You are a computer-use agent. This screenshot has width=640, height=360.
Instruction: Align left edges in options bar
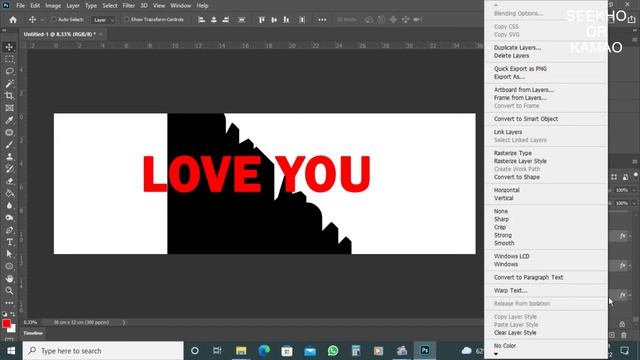pyautogui.click(x=201, y=20)
